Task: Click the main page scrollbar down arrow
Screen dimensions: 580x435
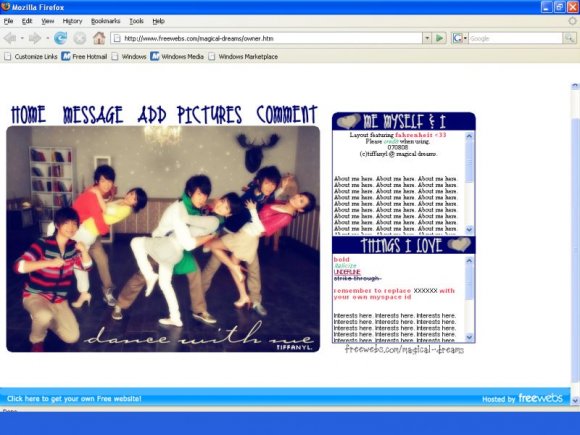Action: 575,400
